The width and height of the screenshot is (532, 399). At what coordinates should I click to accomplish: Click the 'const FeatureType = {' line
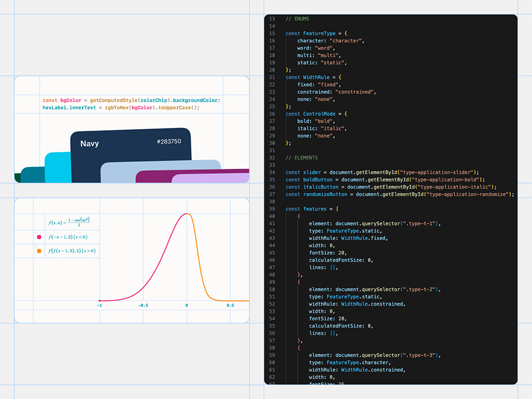click(316, 33)
